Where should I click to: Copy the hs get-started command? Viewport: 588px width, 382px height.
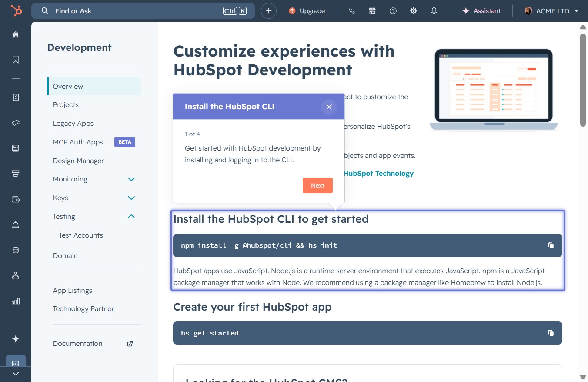[551, 333]
